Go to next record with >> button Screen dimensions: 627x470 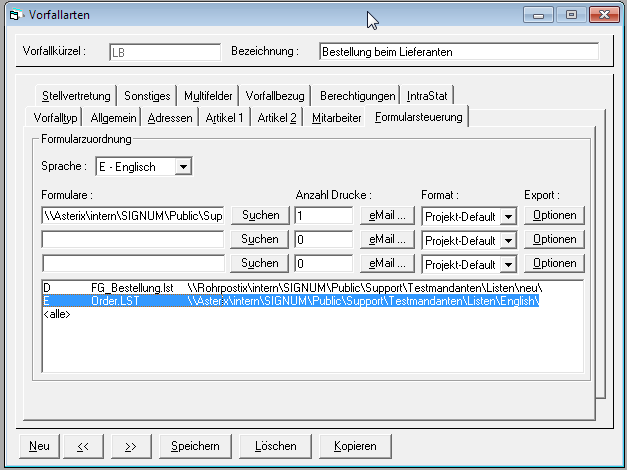[131, 446]
